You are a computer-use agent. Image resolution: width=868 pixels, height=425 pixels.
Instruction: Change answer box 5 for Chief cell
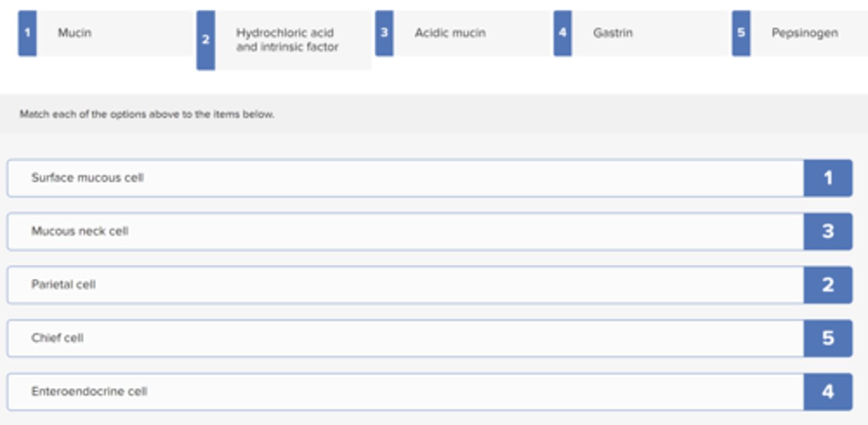pos(828,338)
